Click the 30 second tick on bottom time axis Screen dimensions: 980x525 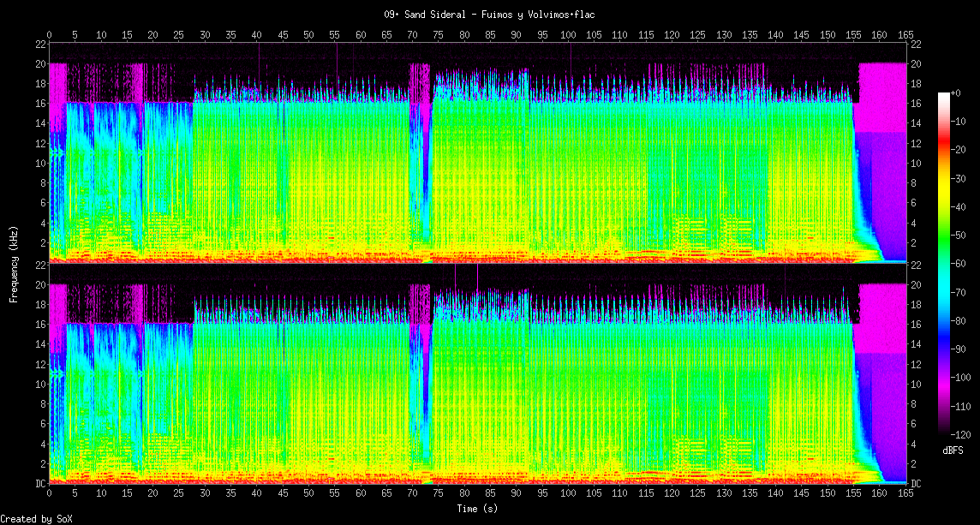point(205,494)
